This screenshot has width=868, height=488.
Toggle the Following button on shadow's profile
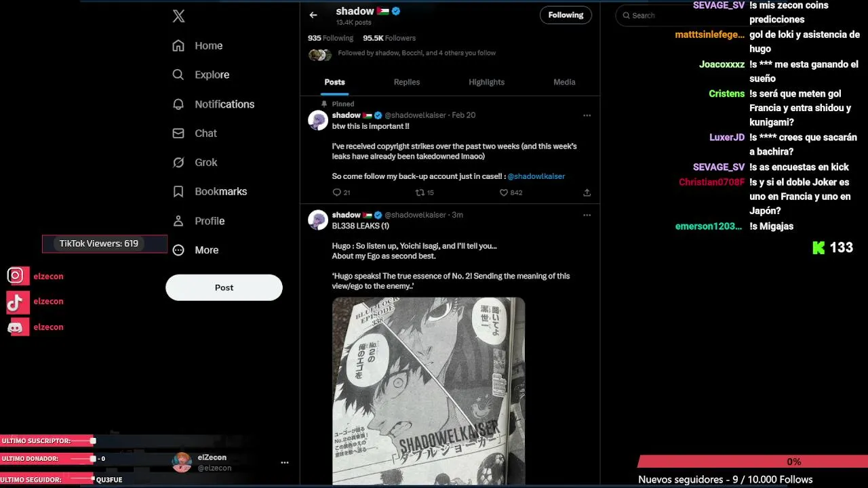566,15
